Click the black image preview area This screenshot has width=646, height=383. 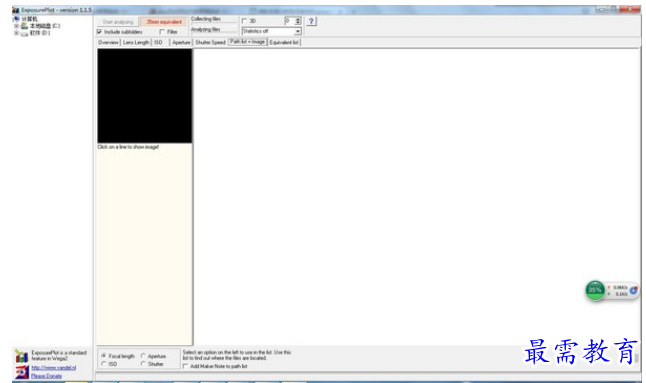(145, 96)
